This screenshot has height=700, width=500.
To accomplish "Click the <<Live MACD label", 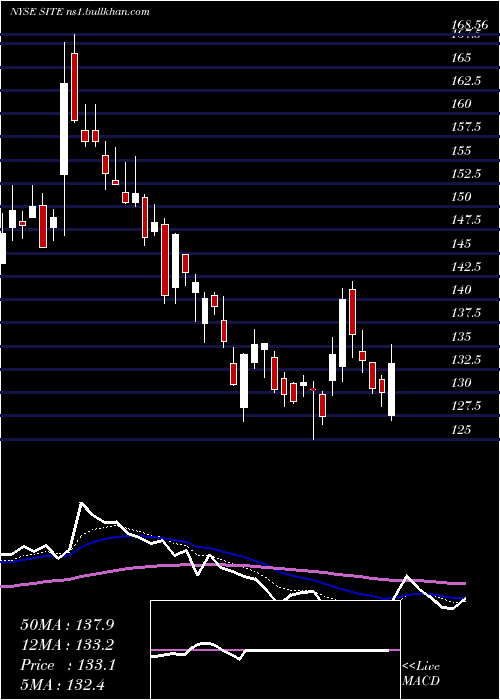I will (x=421, y=674).
